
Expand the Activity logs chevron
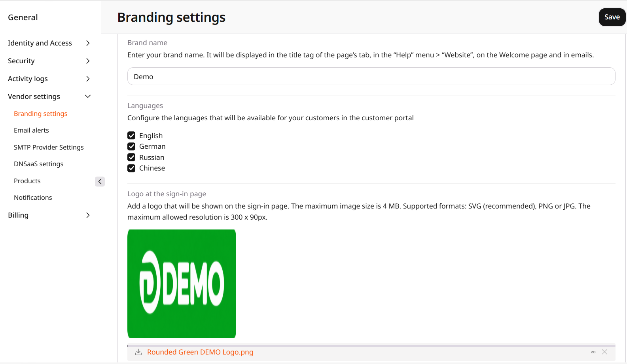tap(88, 79)
